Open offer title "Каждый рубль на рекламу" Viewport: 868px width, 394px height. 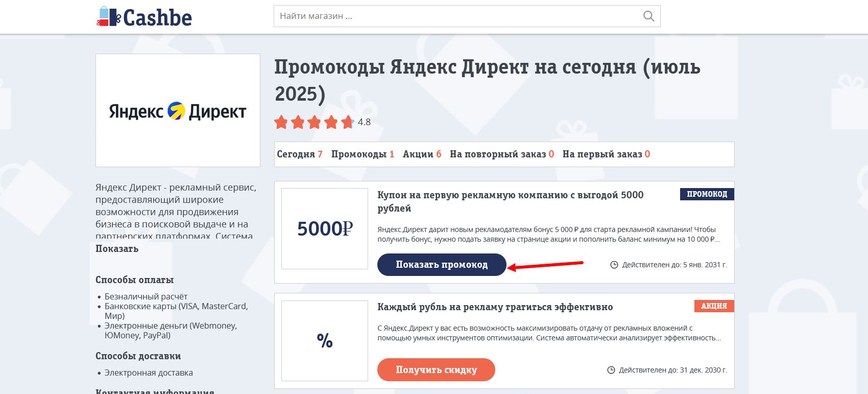pyautogui.click(x=495, y=307)
